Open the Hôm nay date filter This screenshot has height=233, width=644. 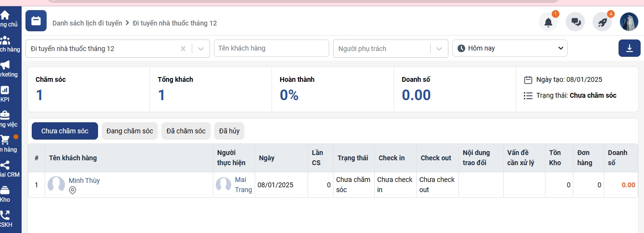pos(509,48)
